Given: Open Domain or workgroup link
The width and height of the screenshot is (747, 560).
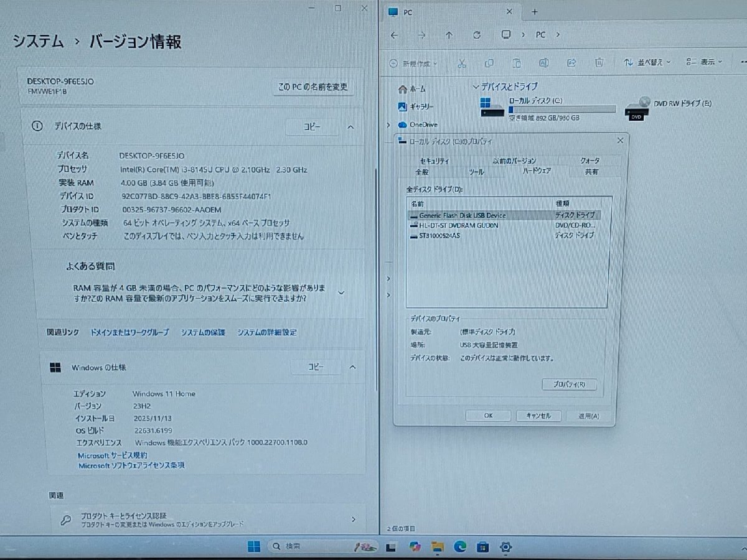Looking at the screenshot, I should point(129,333).
